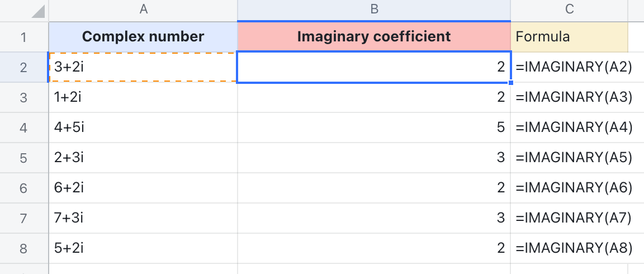Select column A header

click(x=143, y=9)
